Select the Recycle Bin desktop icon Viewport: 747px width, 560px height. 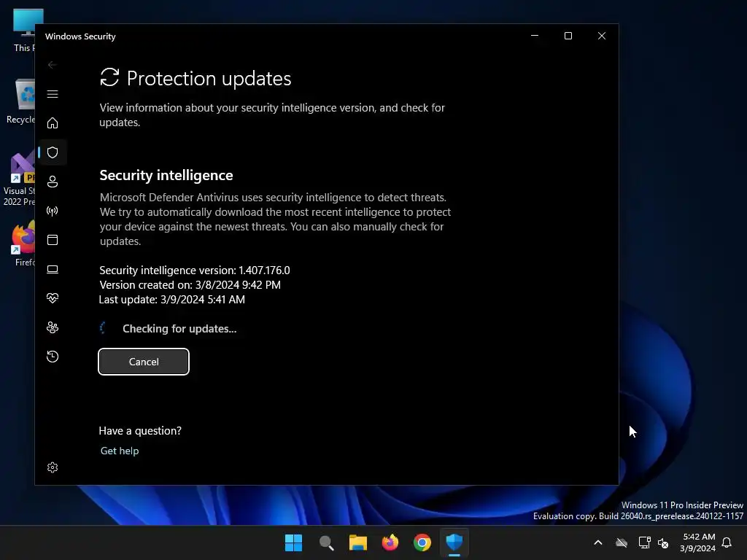21,101
